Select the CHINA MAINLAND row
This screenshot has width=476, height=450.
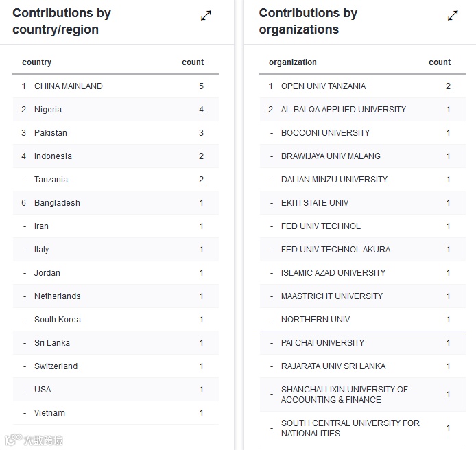69,86
